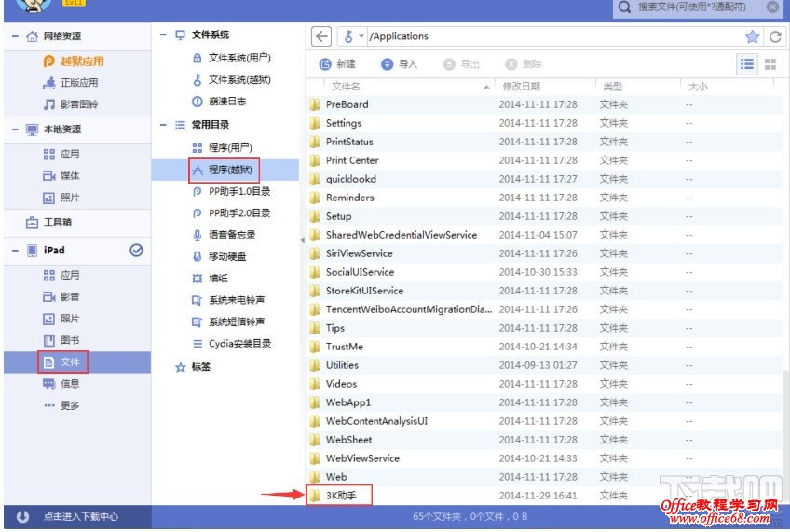Open iPad 影音 media item
Image resolution: width=790 pixels, height=532 pixels.
(61, 296)
